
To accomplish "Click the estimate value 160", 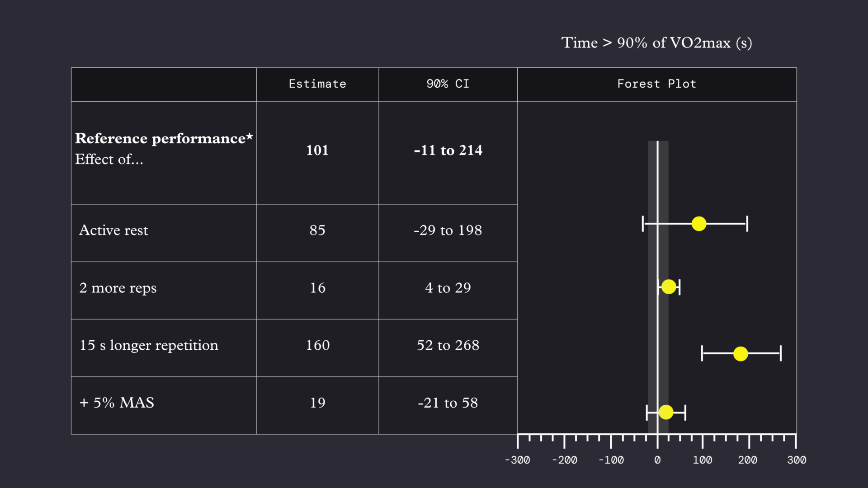I will tap(318, 345).
